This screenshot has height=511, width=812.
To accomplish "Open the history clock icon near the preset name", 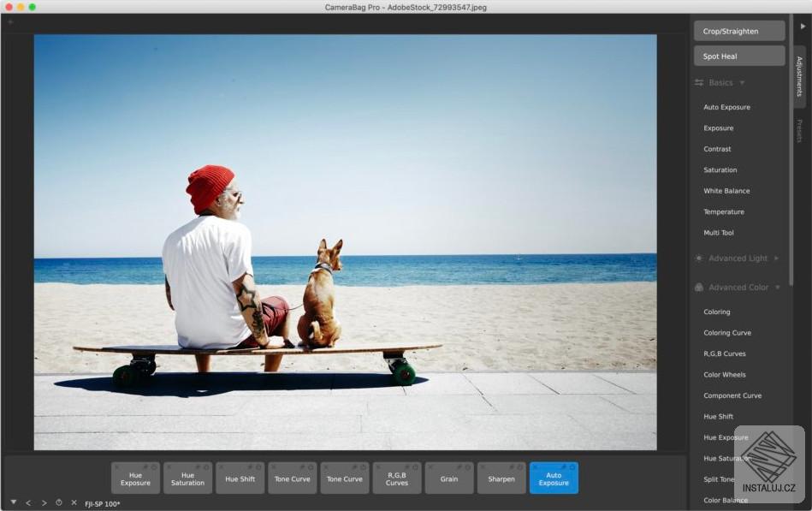I will (x=58, y=502).
